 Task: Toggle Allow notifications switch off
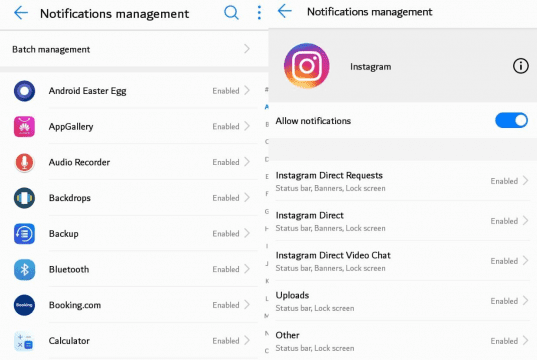(x=511, y=121)
